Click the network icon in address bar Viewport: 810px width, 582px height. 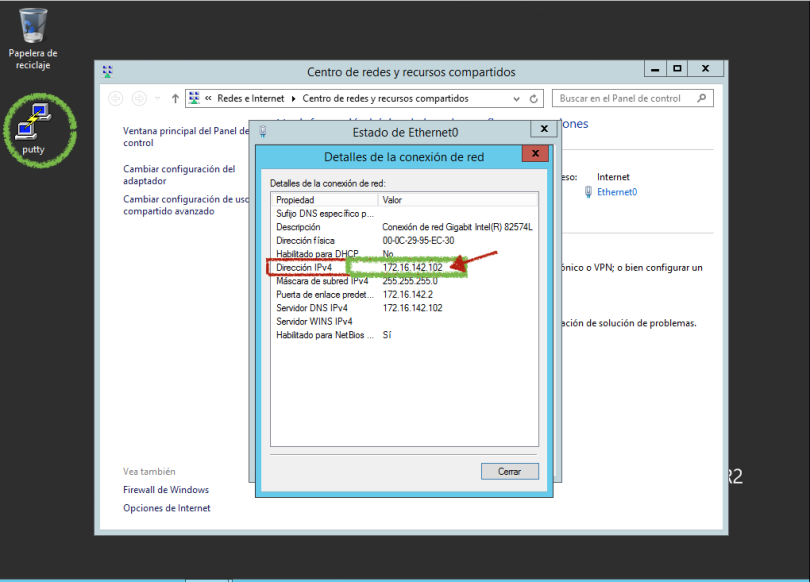(194, 99)
